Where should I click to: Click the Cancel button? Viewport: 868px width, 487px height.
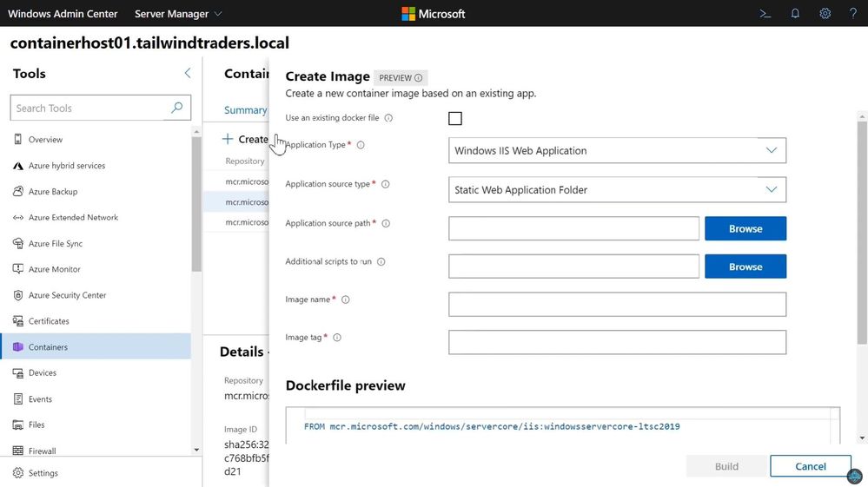[x=811, y=466]
